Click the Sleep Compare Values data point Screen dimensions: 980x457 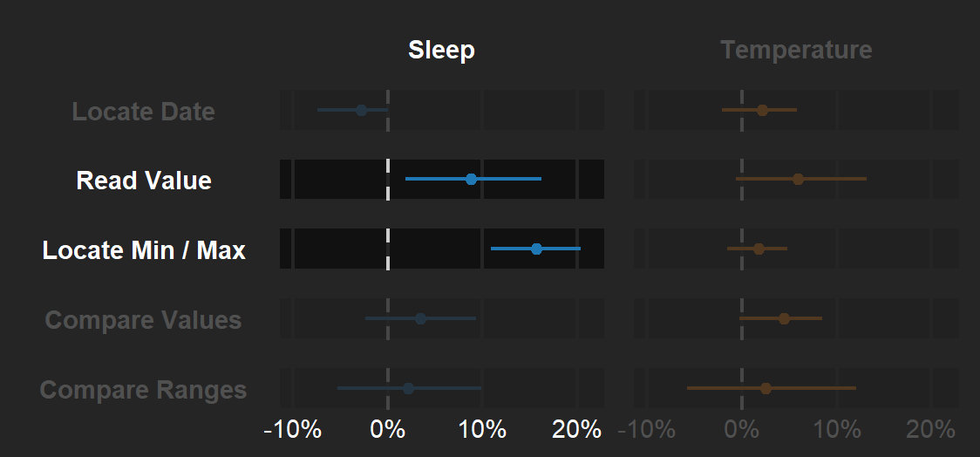420,318
